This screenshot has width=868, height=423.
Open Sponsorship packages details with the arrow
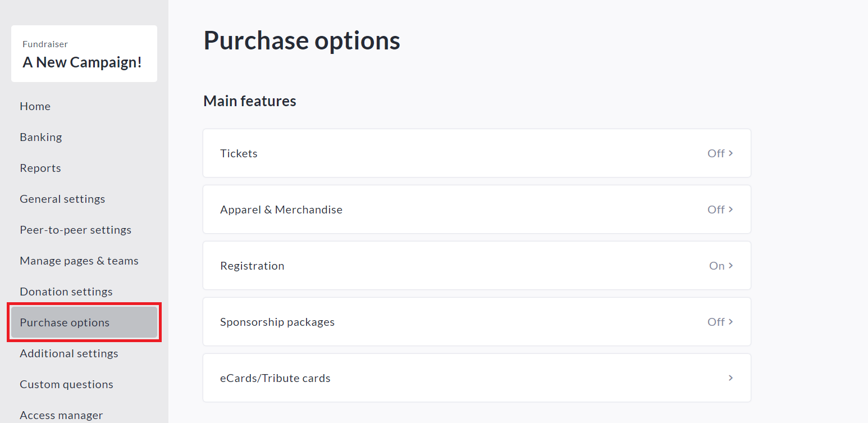point(730,321)
